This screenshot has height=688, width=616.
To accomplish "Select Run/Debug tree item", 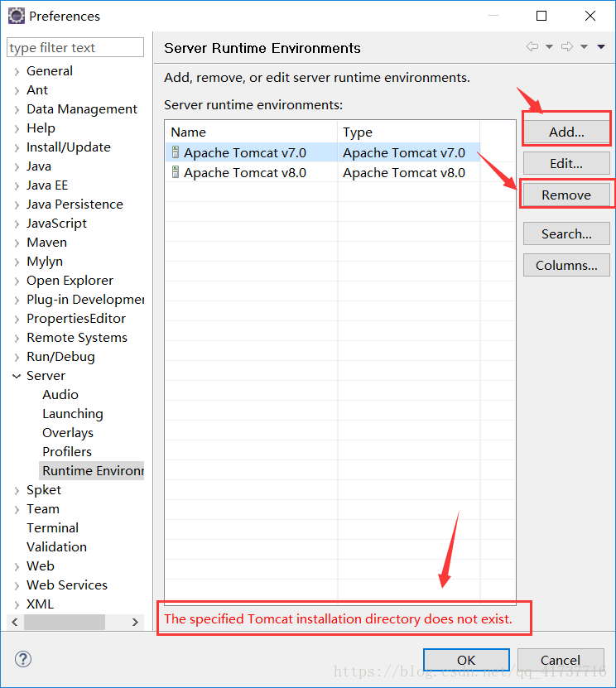I will [60, 357].
